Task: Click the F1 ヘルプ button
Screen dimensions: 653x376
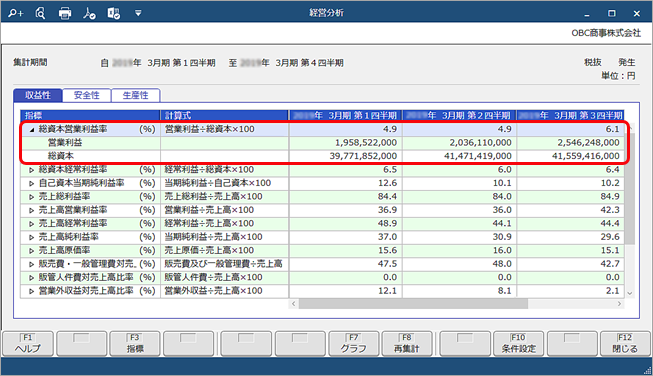Action: point(28,344)
